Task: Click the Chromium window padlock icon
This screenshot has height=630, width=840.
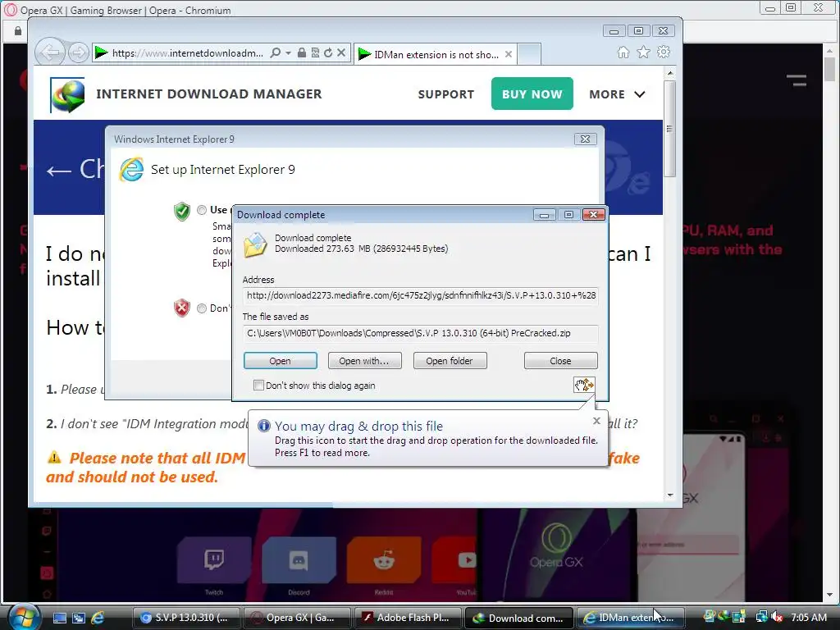Action: coord(18,31)
